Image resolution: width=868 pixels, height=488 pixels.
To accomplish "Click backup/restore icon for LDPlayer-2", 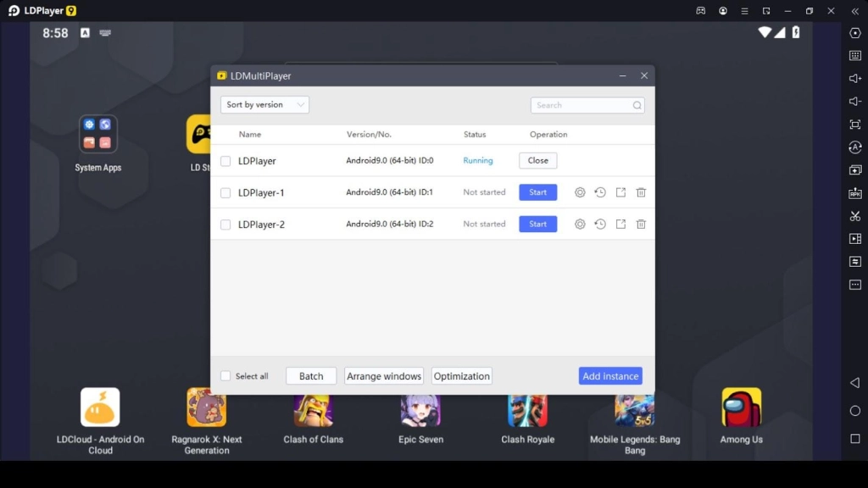I will [x=600, y=225].
